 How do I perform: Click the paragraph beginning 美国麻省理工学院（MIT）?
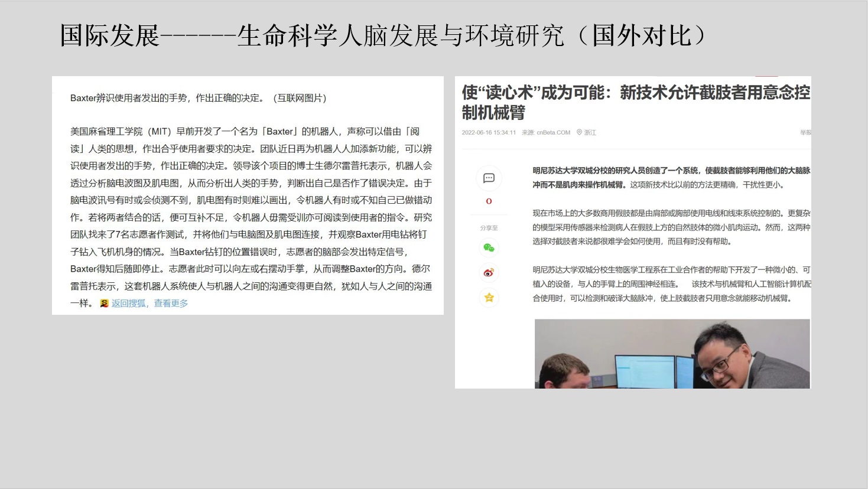pos(251,217)
